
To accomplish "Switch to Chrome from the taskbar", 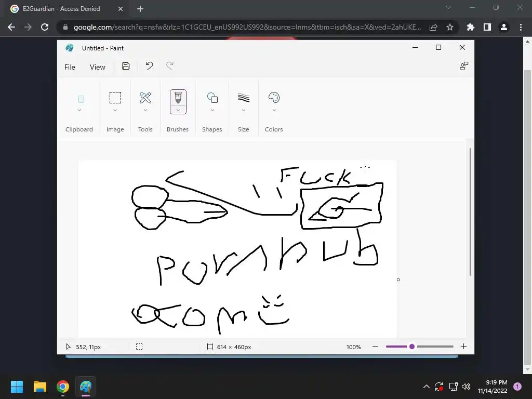I will point(63,387).
